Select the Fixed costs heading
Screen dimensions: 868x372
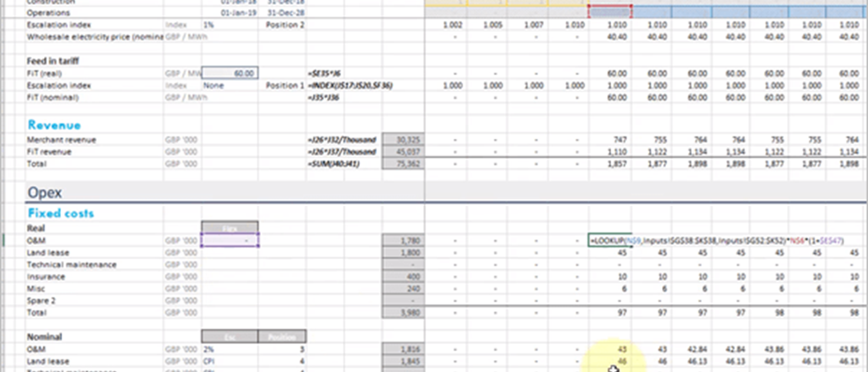[x=61, y=213]
